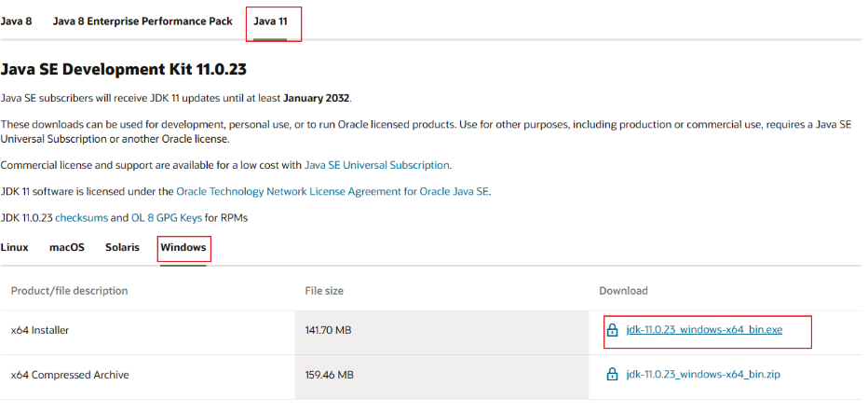Open the JDK checksums link
This screenshot has height=413, width=868.
tap(82, 217)
